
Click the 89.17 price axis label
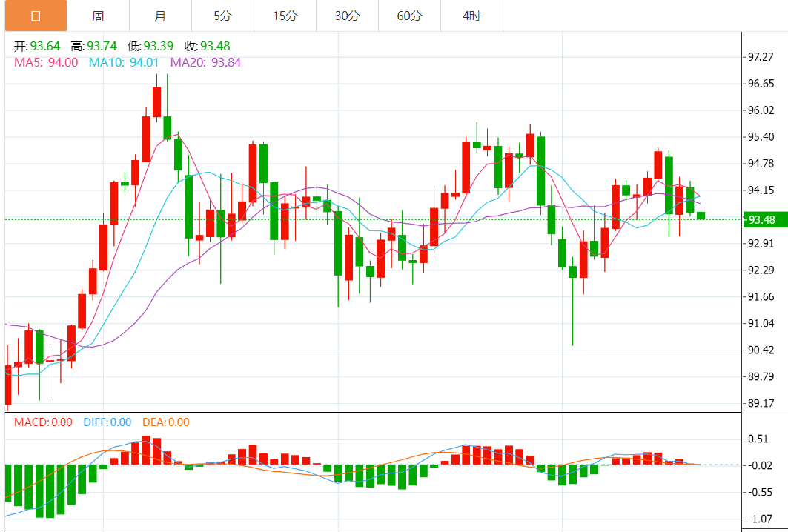[x=761, y=403]
